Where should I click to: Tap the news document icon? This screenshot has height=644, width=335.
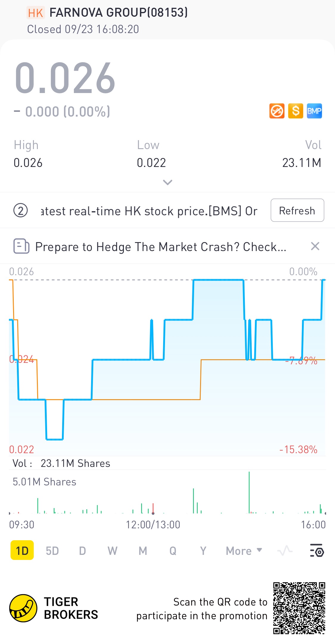click(21, 246)
